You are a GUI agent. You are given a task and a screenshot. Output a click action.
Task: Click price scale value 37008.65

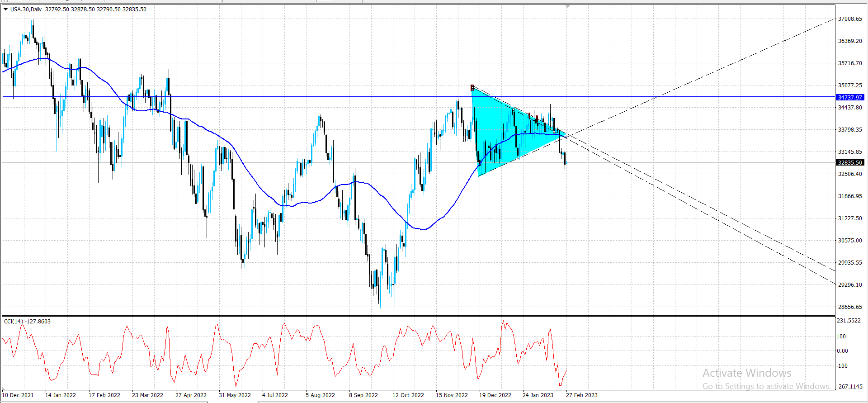click(850, 19)
